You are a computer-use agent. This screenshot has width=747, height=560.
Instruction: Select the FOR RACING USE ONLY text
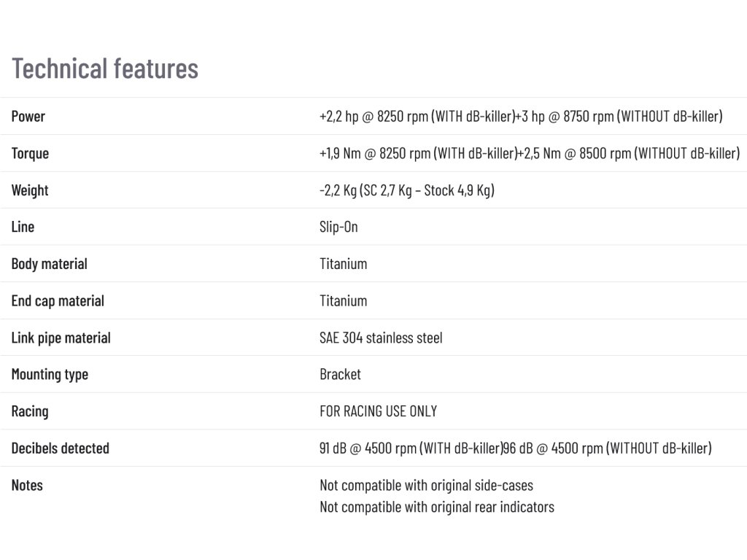coord(378,411)
